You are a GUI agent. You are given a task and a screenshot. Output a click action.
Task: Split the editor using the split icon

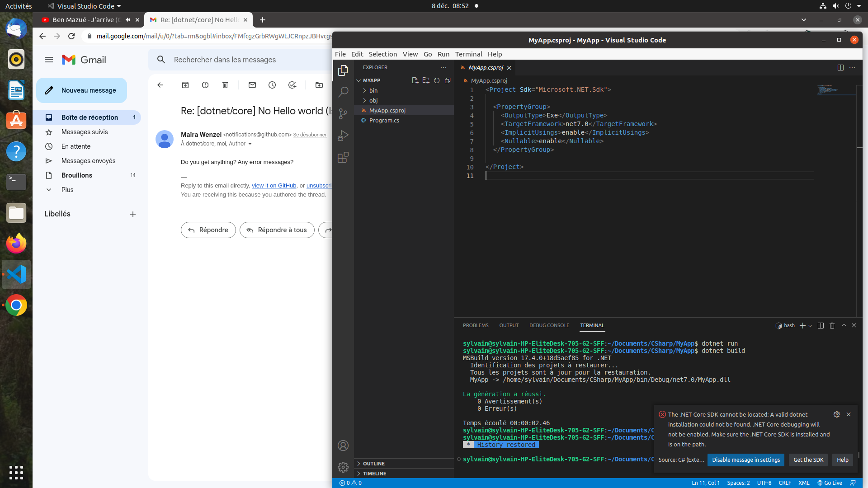pyautogui.click(x=840, y=67)
